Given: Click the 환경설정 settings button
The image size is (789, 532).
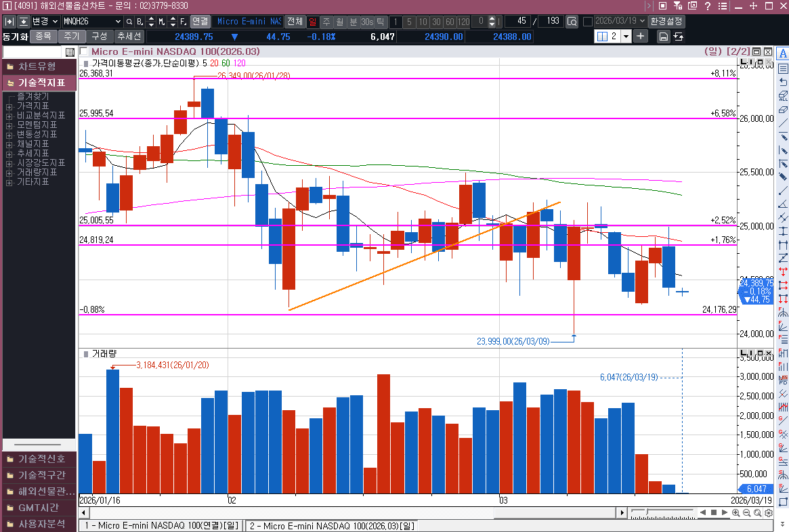Looking at the screenshot, I should (666, 22).
